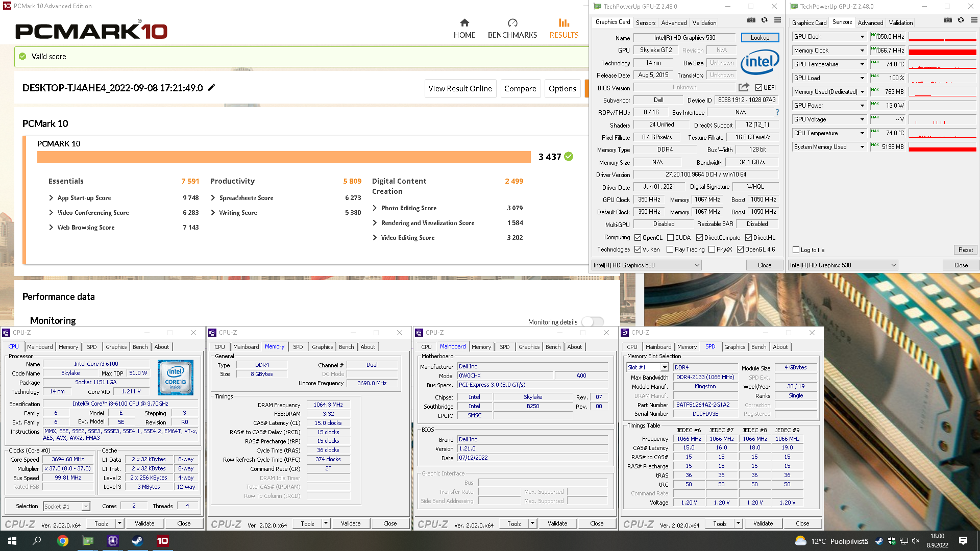Click GPU Name field Intel HD Graphics 530

684,38
